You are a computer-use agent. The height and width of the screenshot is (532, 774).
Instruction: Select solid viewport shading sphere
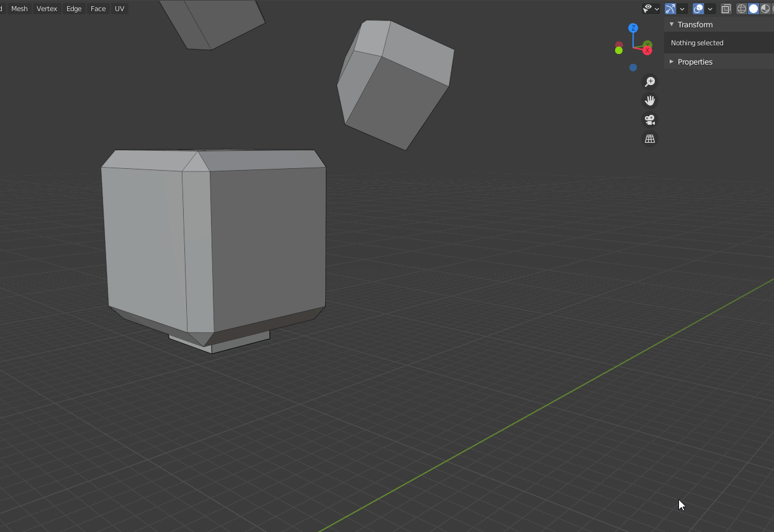pyautogui.click(x=754, y=9)
